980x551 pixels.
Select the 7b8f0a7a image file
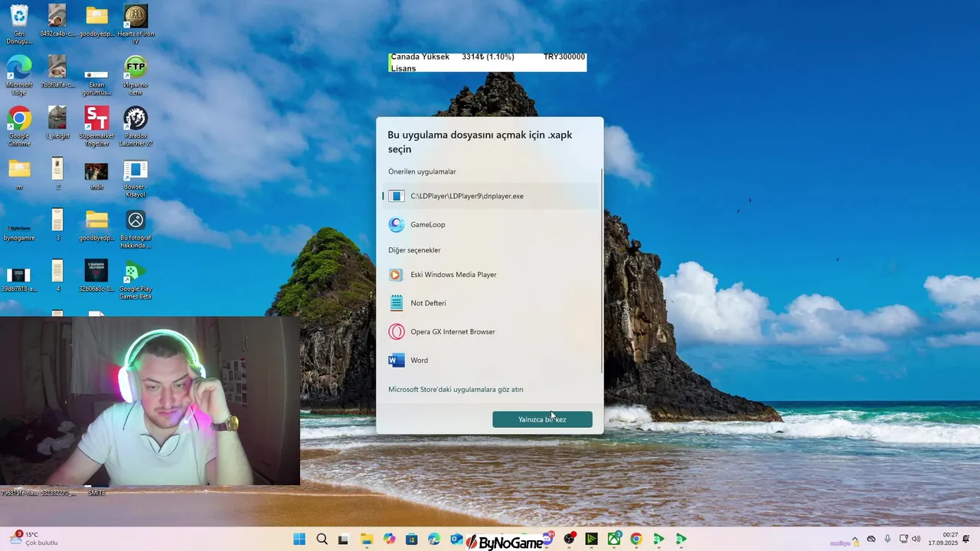[57, 71]
